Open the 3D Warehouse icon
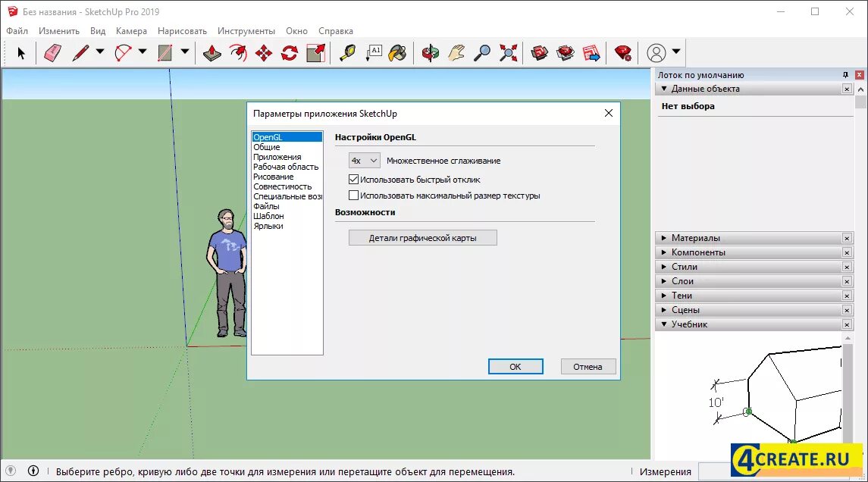The image size is (868, 482). [539, 53]
